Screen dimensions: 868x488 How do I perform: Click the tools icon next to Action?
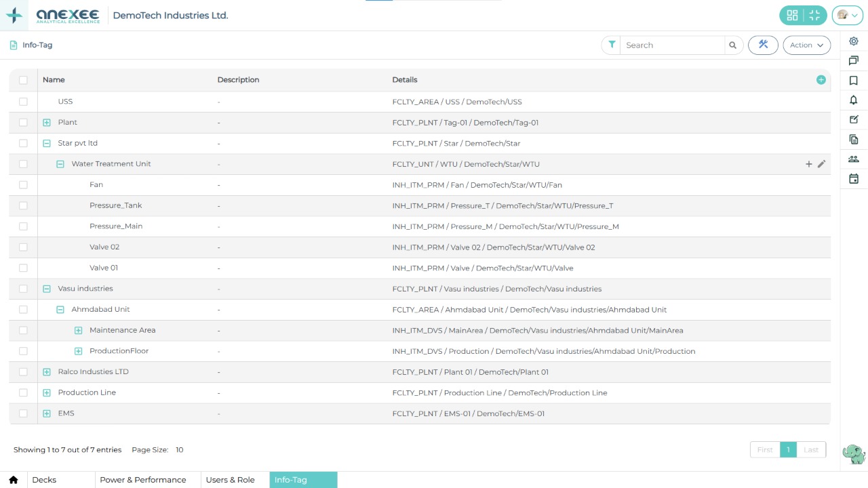click(763, 44)
